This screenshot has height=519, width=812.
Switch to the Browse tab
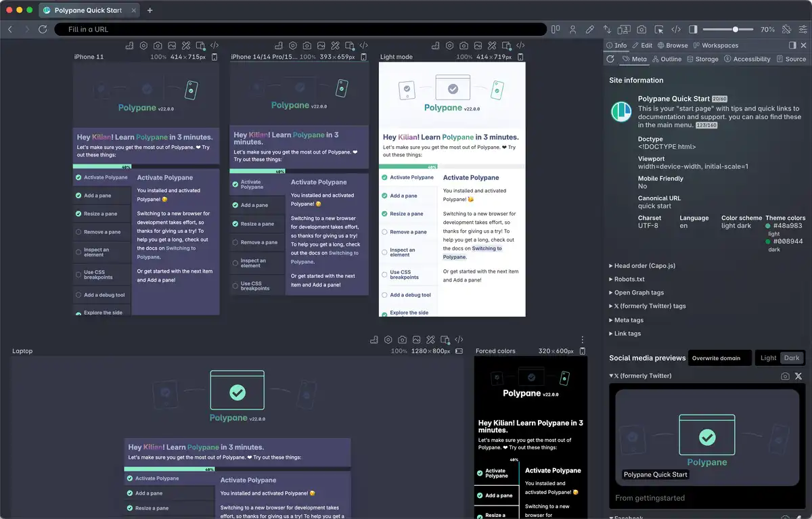(x=672, y=45)
